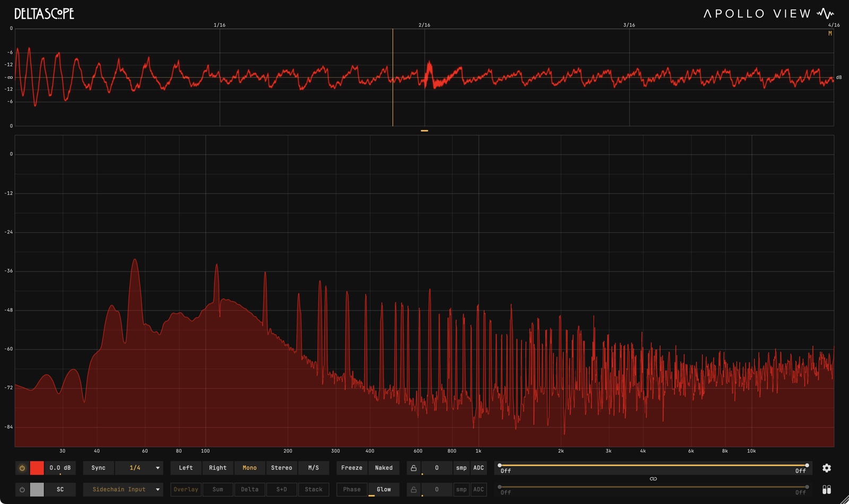Select the Sum comparison mode
Image resolution: width=849 pixels, height=504 pixels.
tap(218, 490)
